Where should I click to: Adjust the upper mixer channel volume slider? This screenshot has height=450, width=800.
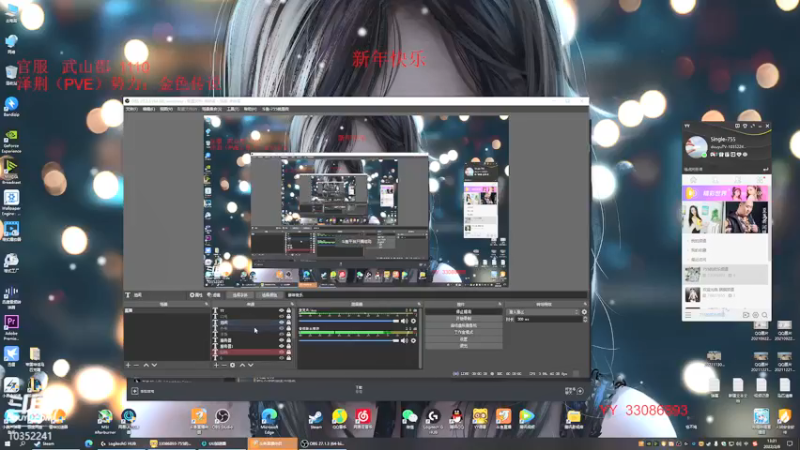[x=349, y=321]
